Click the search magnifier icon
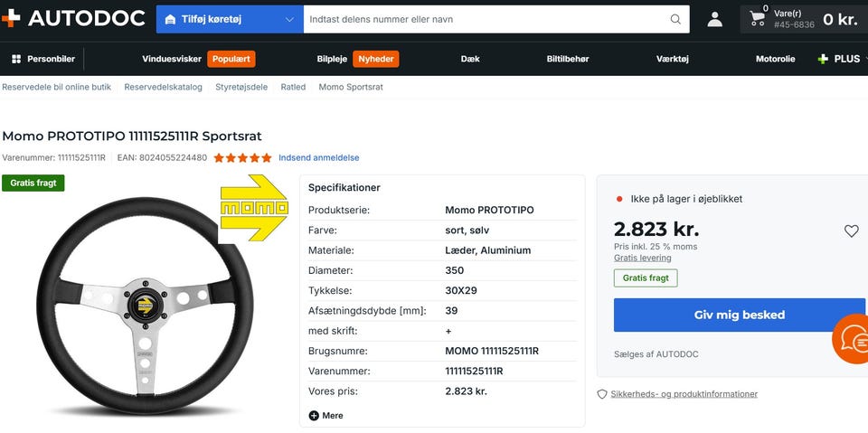 (675, 19)
